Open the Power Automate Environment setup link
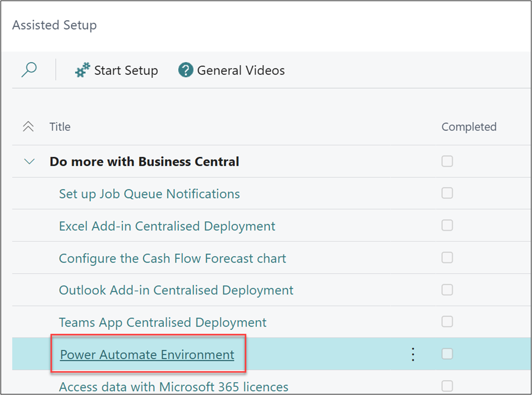The image size is (532, 395). [147, 354]
